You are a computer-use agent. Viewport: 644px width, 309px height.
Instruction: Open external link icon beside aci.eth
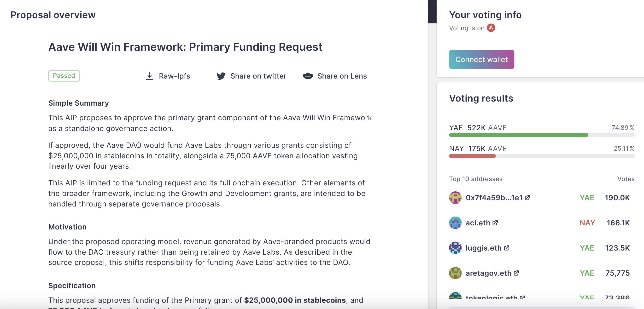pyautogui.click(x=495, y=223)
